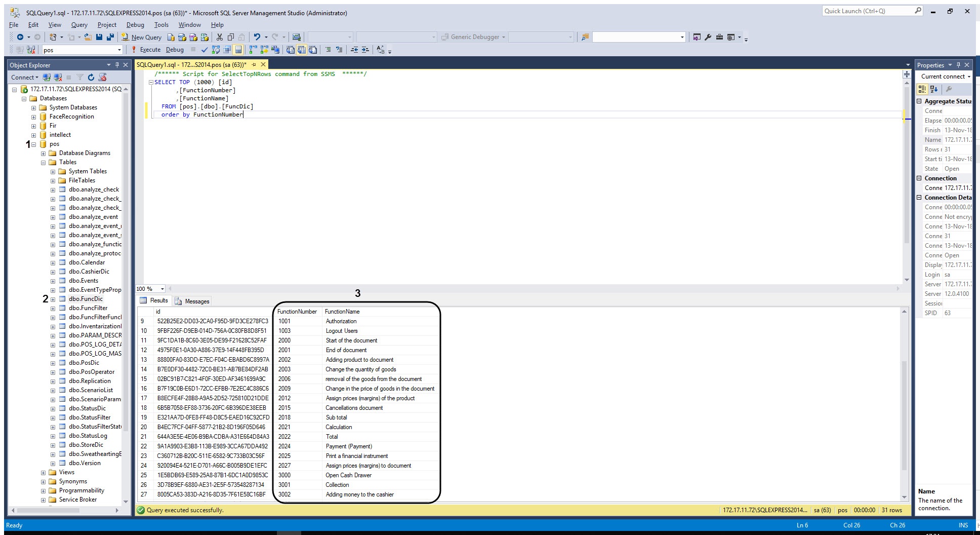Screen dimensions: 980x535
Task: Refresh the Object Explorer tree
Action: pyautogui.click(x=91, y=77)
